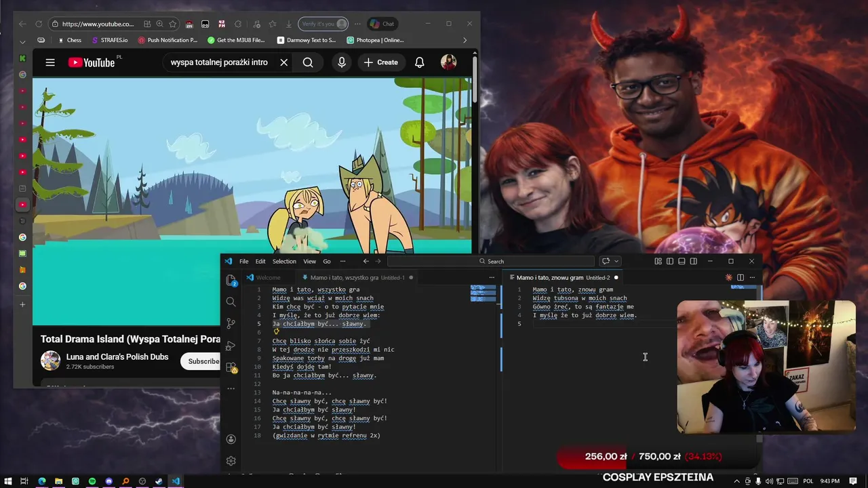The width and height of the screenshot is (868, 488).
Task: Open VS Code Accounts icon
Action: [x=231, y=439]
